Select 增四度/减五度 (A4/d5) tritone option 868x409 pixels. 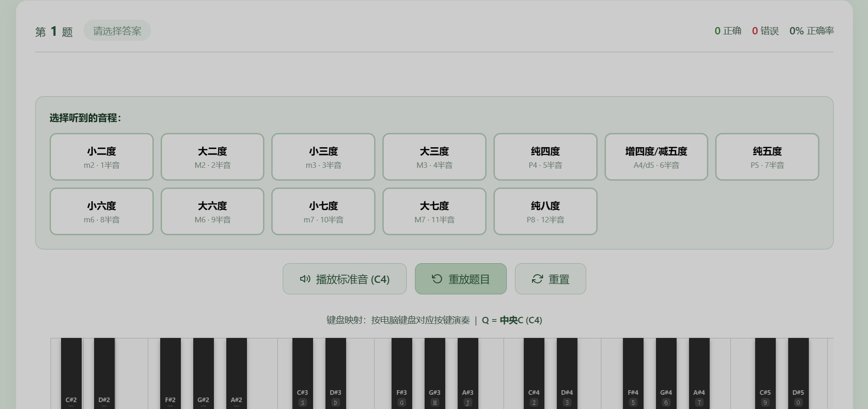(x=656, y=157)
